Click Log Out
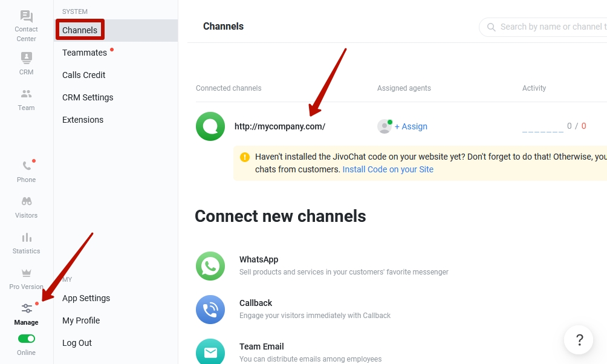This screenshot has width=607, height=364. (x=77, y=343)
